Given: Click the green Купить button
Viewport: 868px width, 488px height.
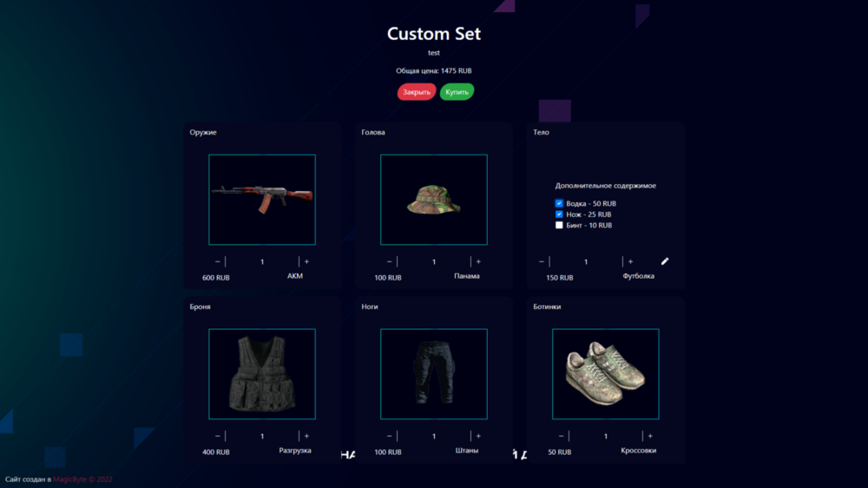Looking at the screenshot, I should tap(457, 92).
